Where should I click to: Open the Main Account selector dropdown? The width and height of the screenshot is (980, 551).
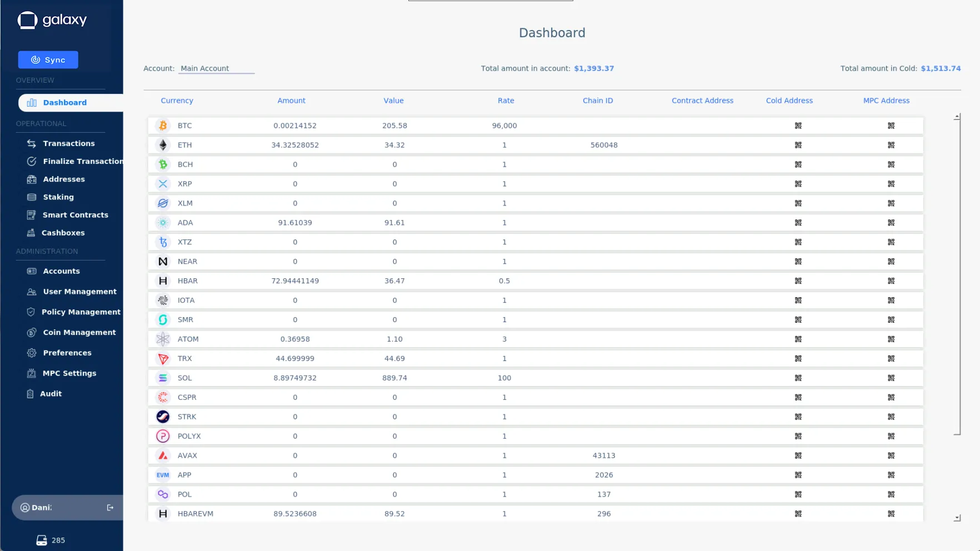tap(217, 68)
